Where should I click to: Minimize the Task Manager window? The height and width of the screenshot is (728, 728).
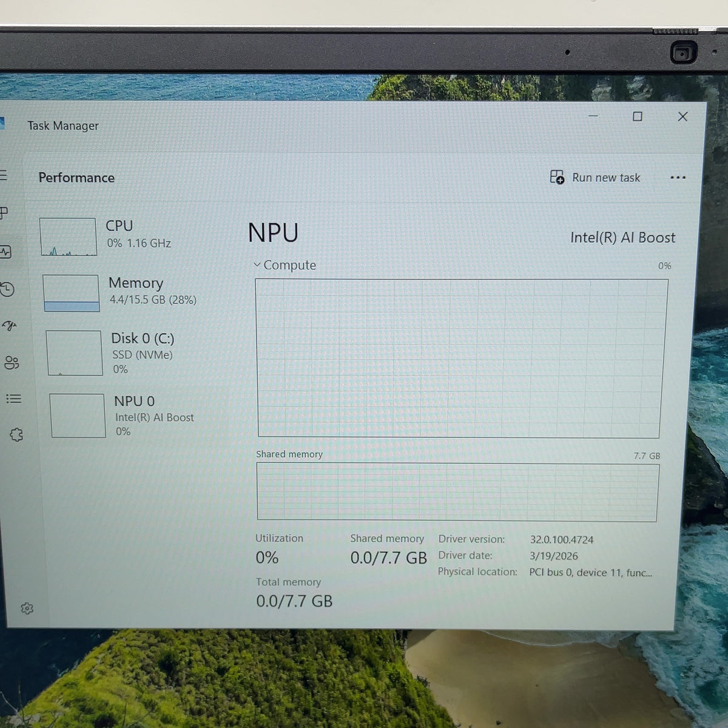tap(593, 116)
